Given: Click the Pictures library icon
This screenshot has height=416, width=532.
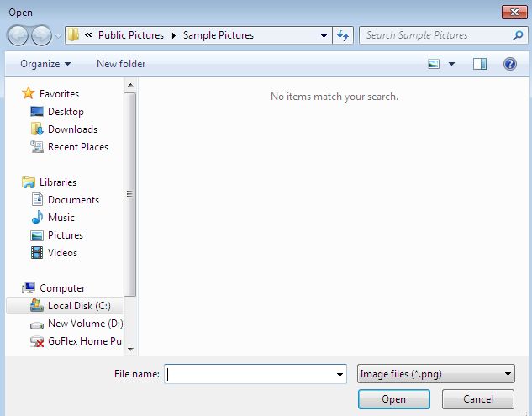Looking at the screenshot, I should pyautogui.click(x=37, y=235).
